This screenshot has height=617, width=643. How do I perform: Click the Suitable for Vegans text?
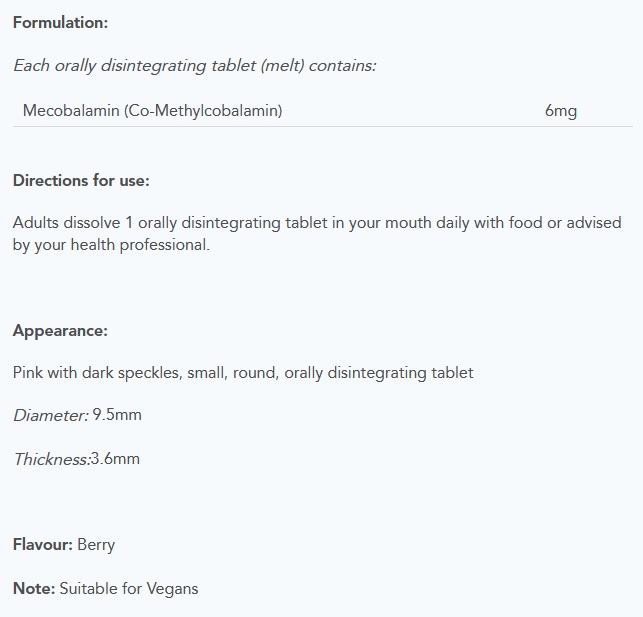click(x=129, y=589)
